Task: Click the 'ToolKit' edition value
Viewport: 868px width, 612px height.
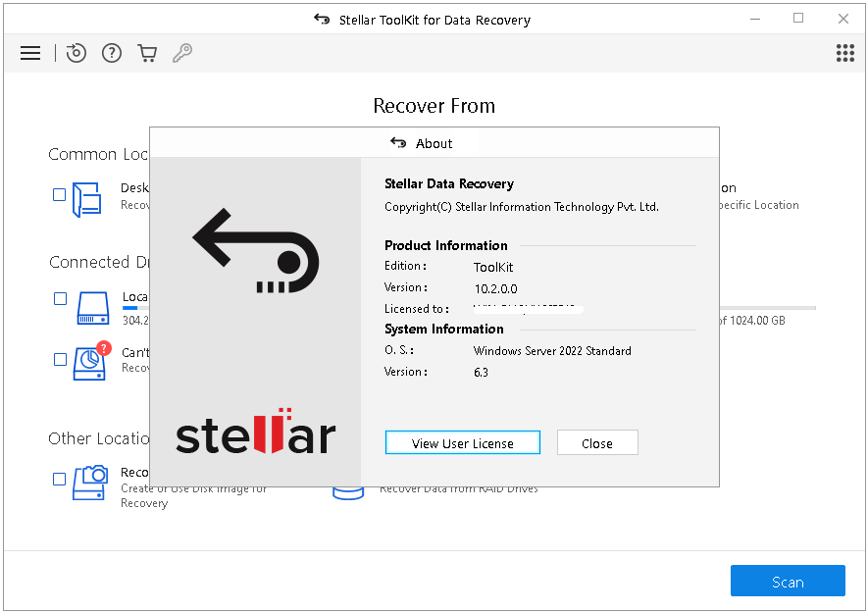Action: 493,268
